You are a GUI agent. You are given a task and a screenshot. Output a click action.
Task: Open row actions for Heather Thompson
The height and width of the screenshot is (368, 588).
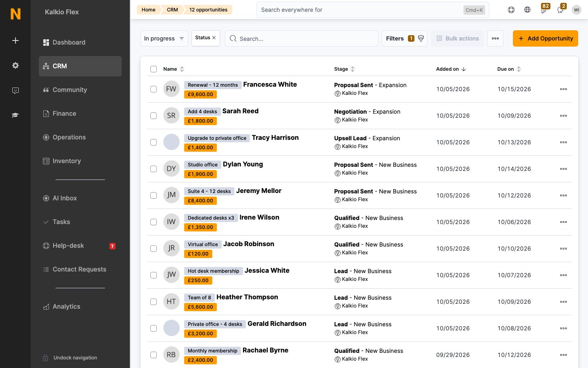tap(563, 302)
